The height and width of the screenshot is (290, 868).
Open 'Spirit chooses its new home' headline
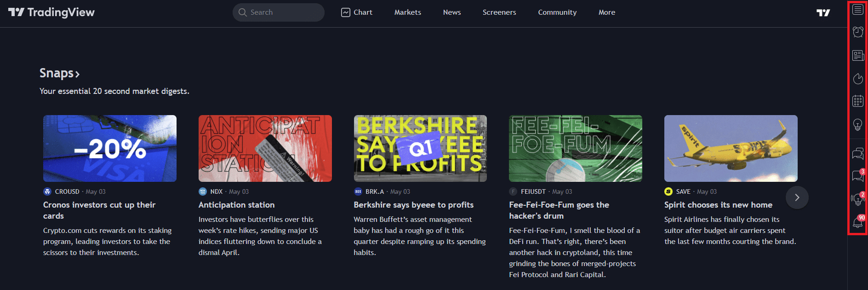pyautogui.click(x=719, y=205)
